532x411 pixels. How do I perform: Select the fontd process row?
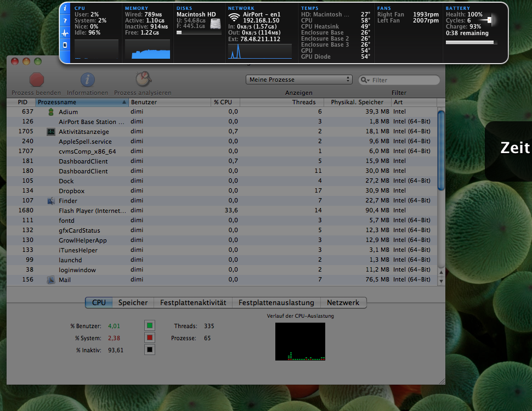tap(222, 220)
